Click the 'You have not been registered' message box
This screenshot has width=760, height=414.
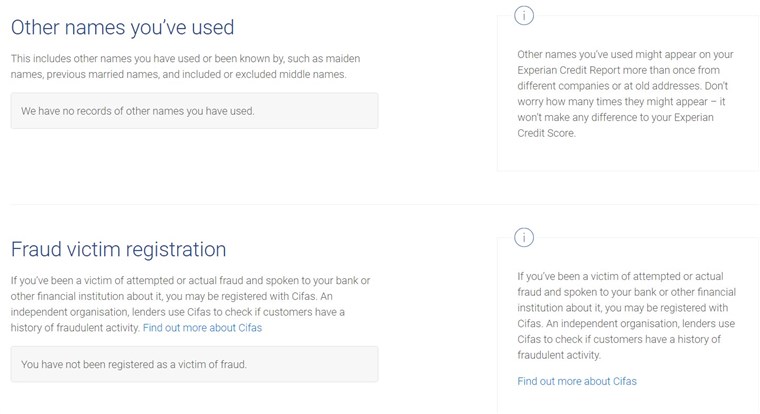click(x=194, y=364)
